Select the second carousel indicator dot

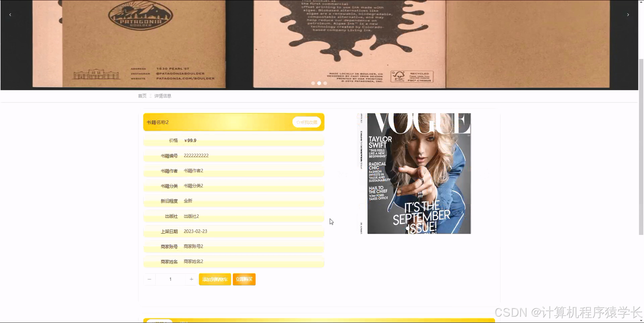click(319, 83)
